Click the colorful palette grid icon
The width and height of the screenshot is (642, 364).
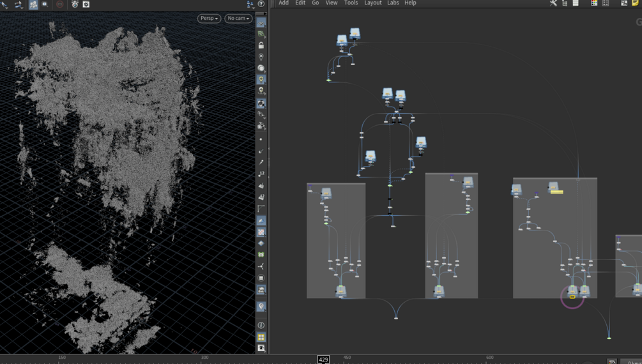(x=593, y=3)
